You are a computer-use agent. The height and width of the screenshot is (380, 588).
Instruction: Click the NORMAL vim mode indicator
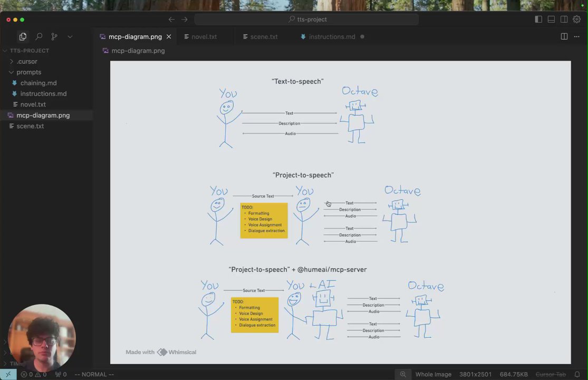pos(94,374)
